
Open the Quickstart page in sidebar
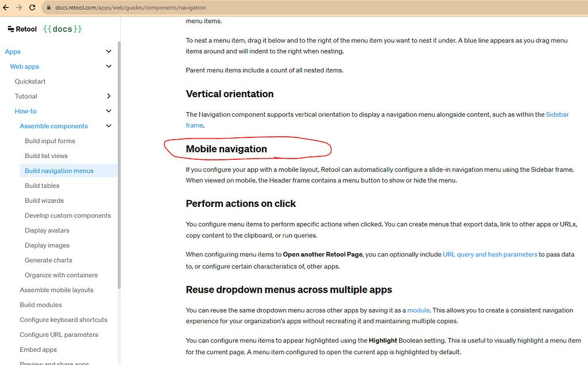pos(30,82)
